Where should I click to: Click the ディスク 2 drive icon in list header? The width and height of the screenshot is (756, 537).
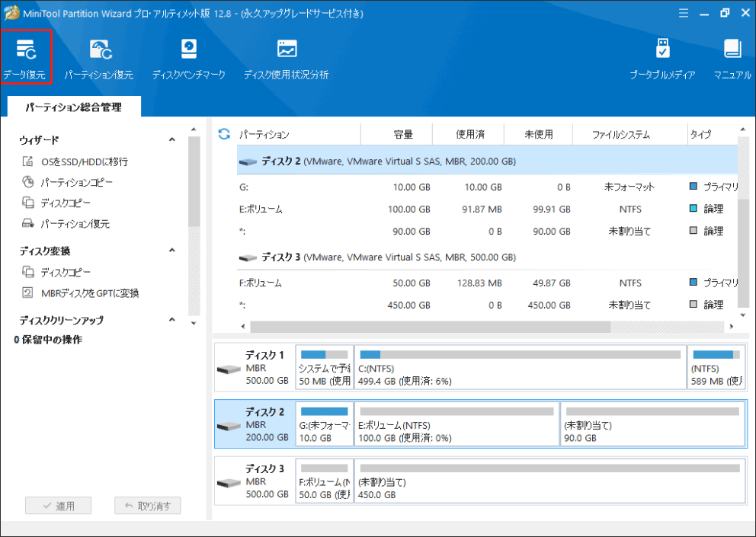[x=248, y=162]
